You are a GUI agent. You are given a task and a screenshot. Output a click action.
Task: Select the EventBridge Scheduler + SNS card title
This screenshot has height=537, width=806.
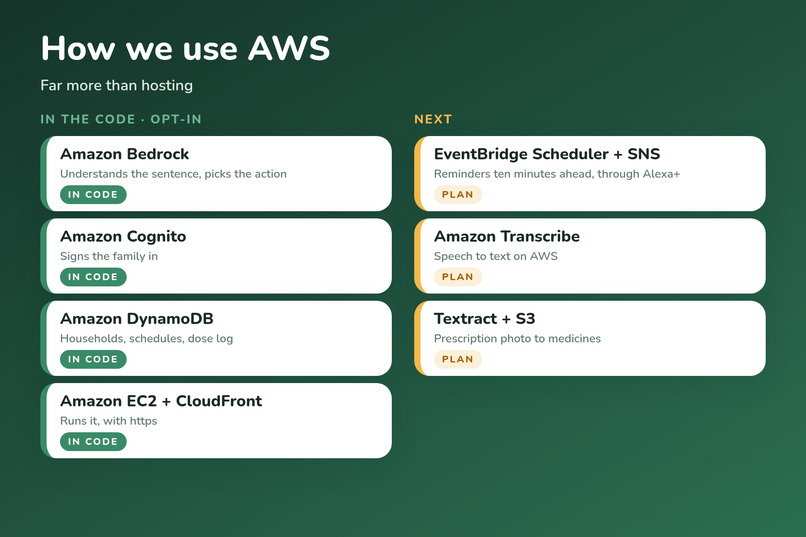coord(547,154)
